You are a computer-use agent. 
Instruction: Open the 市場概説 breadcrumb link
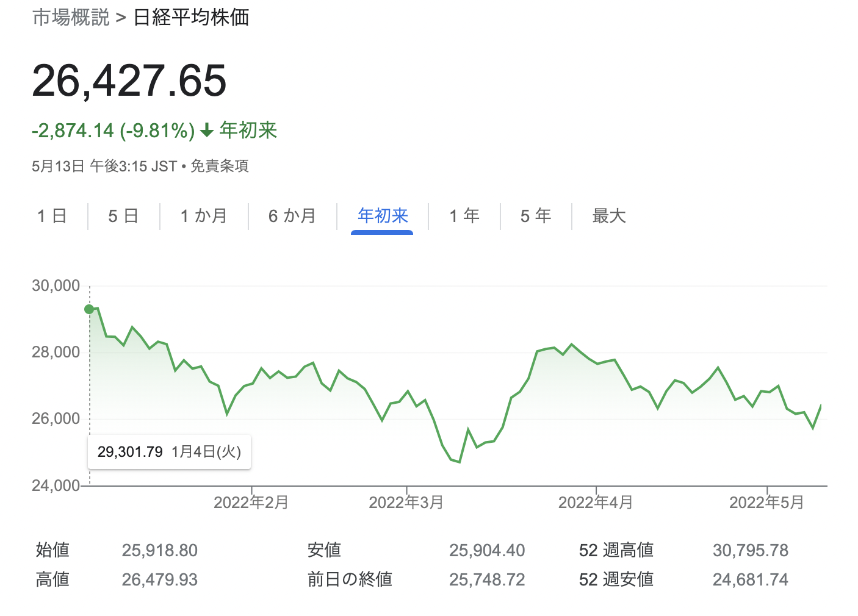click(x=71, y=17)
